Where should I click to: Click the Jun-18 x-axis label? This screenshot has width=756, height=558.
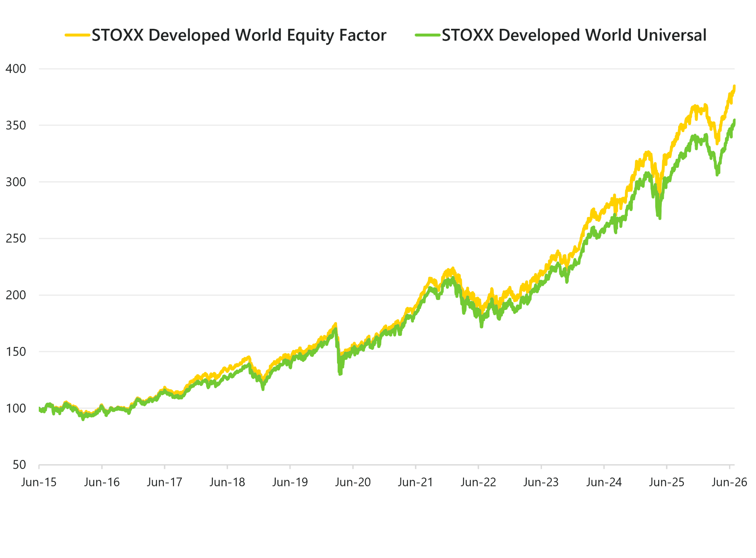(227, 482)
